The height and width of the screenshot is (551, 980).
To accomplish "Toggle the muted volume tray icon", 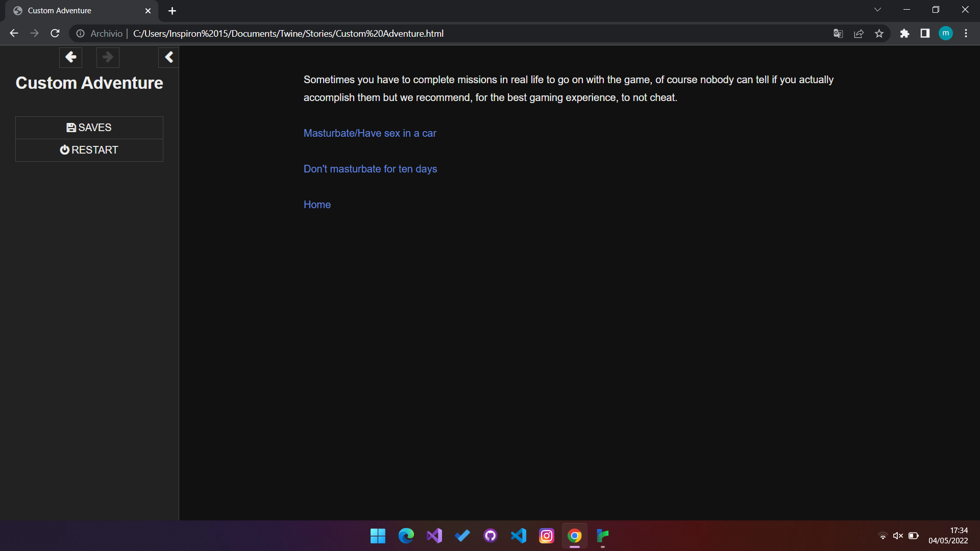I will tap(898, 536).
